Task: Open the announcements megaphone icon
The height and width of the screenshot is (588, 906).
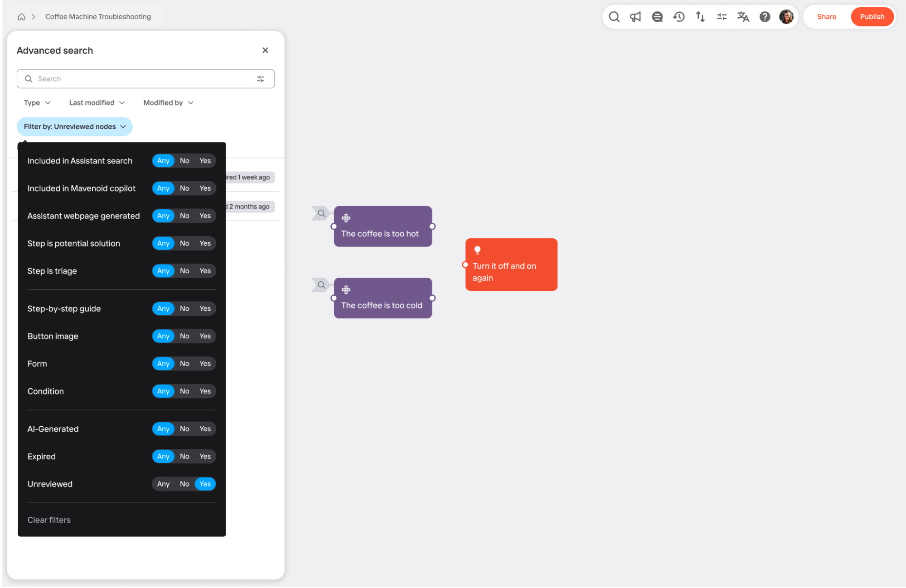Action: coord(635,17)
